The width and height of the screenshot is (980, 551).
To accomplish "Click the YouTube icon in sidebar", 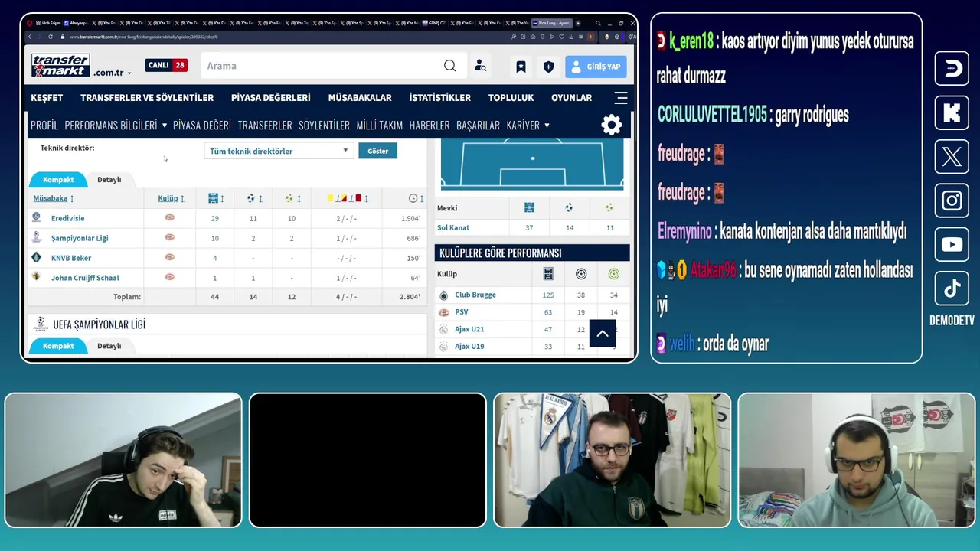I will coord(952,245).
